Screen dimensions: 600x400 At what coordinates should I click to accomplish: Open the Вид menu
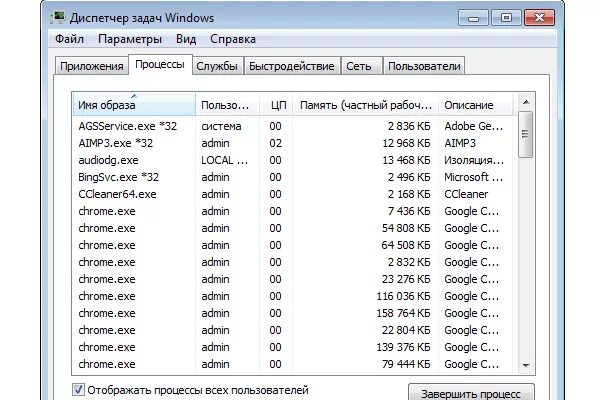pos(186,39)
